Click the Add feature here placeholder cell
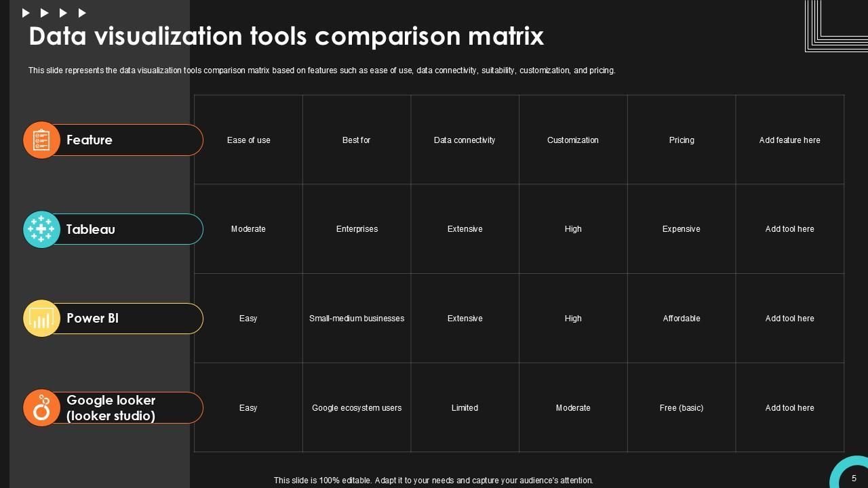This screenshot has height=488, width=868. click(789, 140)
